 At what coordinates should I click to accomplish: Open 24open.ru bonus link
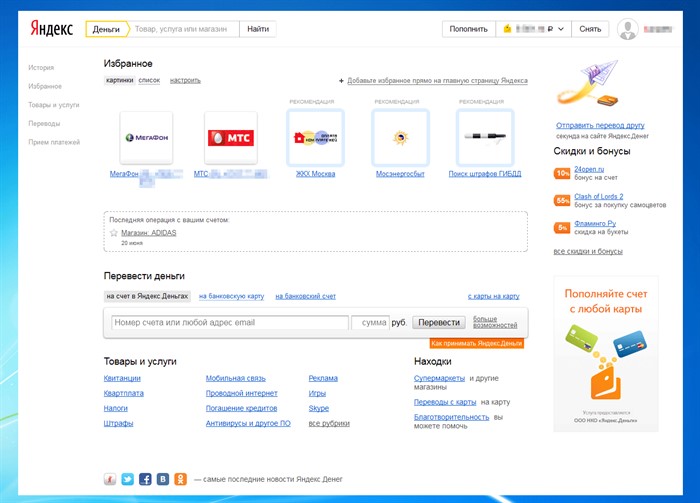point(589,169)
